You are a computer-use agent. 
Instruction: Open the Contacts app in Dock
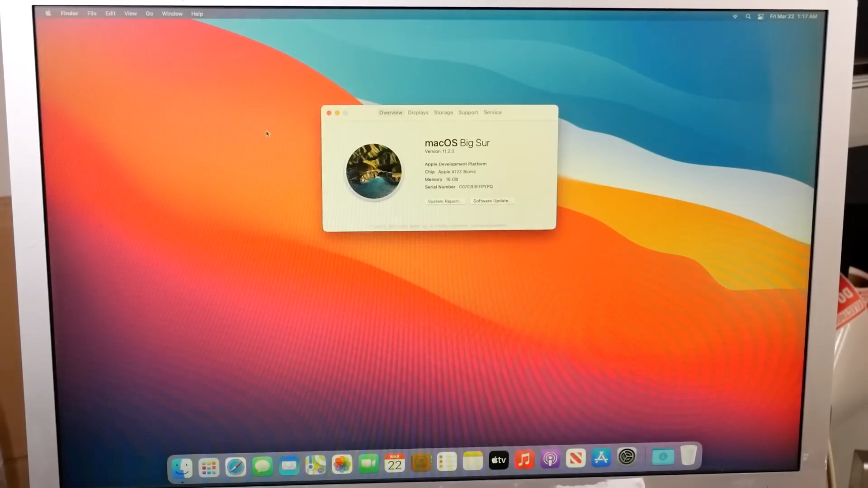pos(421,462)
